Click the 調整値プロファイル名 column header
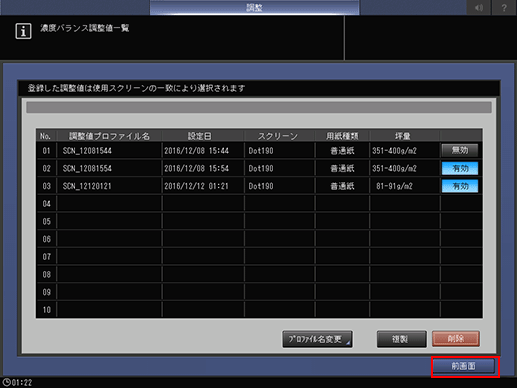Screen dimensions: 517x388 [x=109, y=136]
